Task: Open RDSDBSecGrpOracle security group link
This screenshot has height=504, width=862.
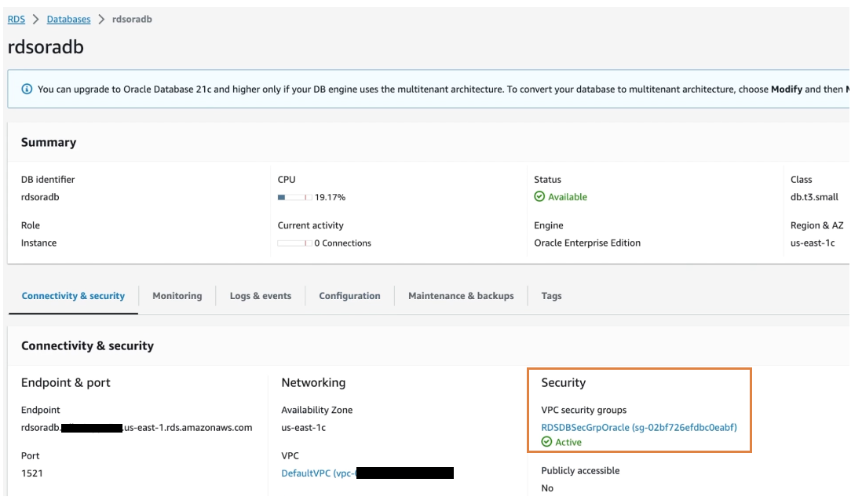Action: [638, 428]
